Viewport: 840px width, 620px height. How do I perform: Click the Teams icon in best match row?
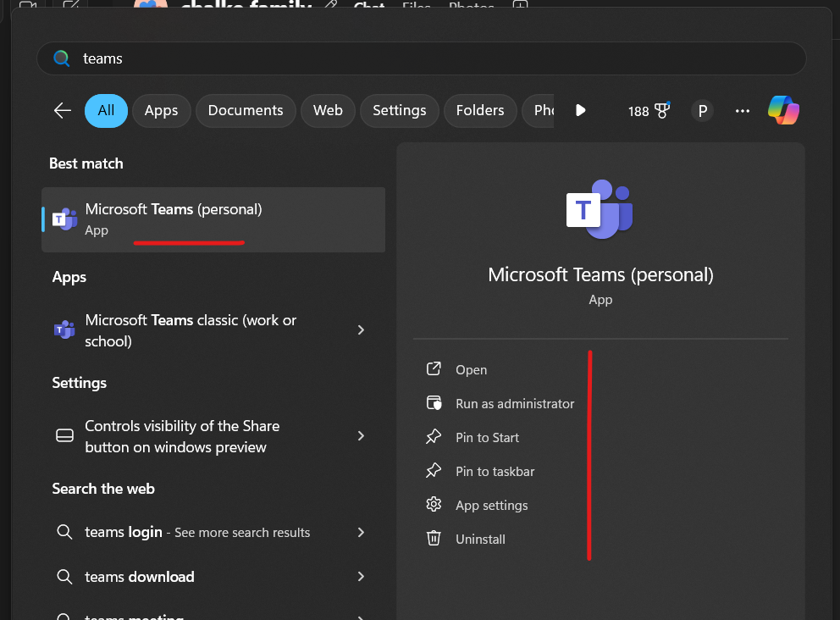(x=65, y=219)
